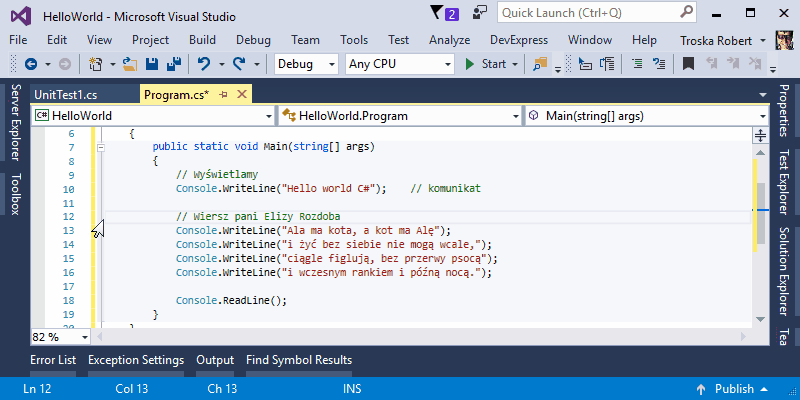Screen dimensions: 800x400
Task: Comment out selected lines via toolbar icon
Action: click(637, 64)
